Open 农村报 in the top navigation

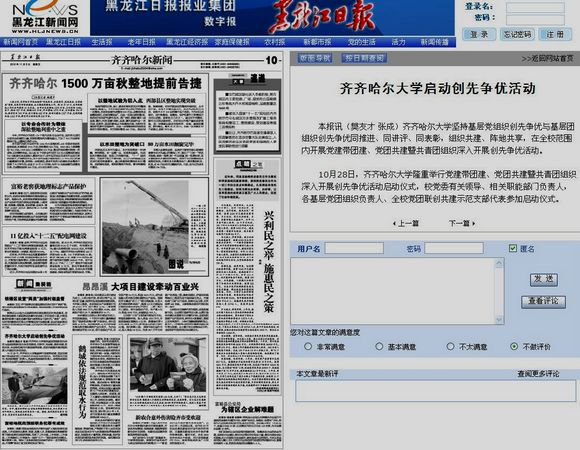pyautogui.click(x=274, y=42)
